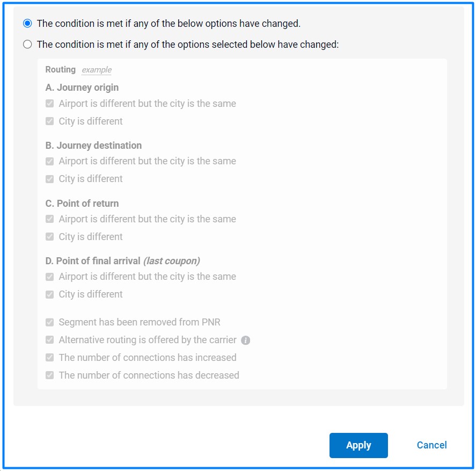Click the Cancel link
The width and height of the screenshot is (476, 471).
(x=431, y=445)
